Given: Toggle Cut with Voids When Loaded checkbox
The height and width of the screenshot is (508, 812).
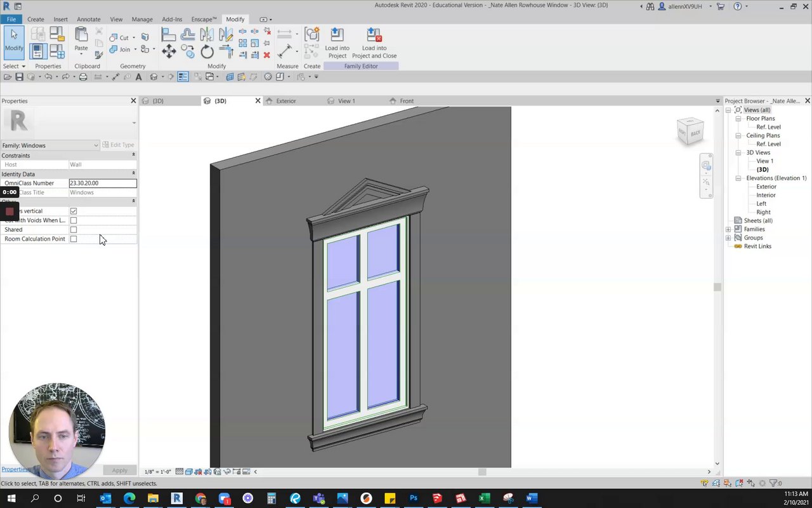Looking at the screenshot, I should [x=74, y=220].
